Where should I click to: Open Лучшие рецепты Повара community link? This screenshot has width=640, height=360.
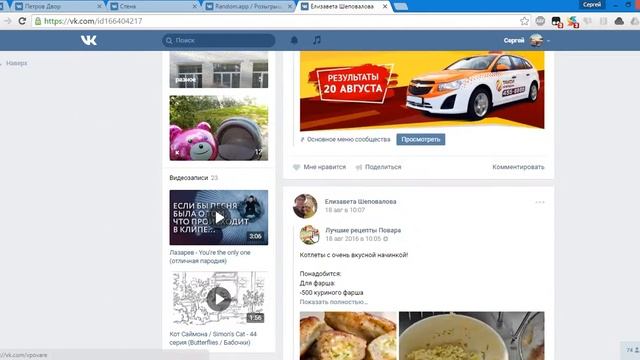363,230
